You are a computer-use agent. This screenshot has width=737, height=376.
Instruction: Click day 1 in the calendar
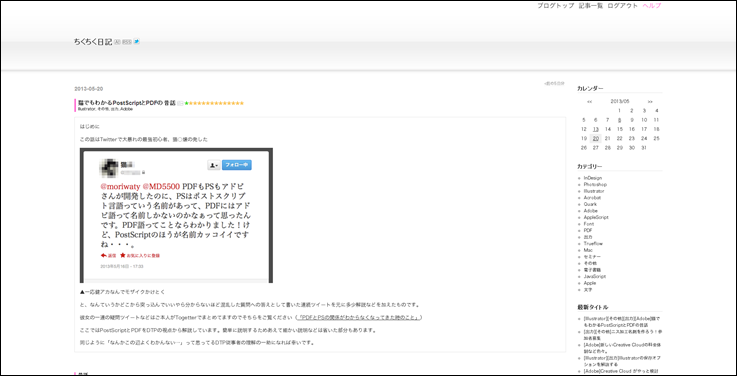click(620, 111)
